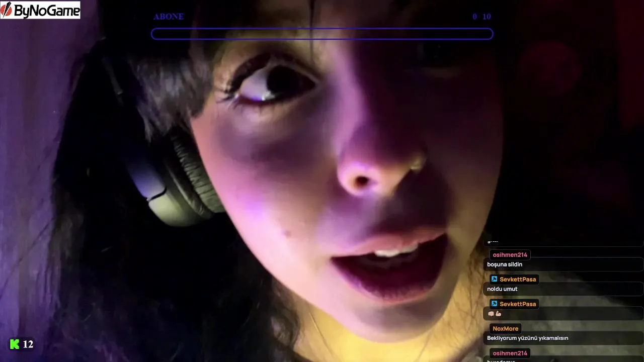The height and width of the screenshot is (362, 644).
Task: Open osihmen214 username below the NoxMore message
Action: coord(510,353)
